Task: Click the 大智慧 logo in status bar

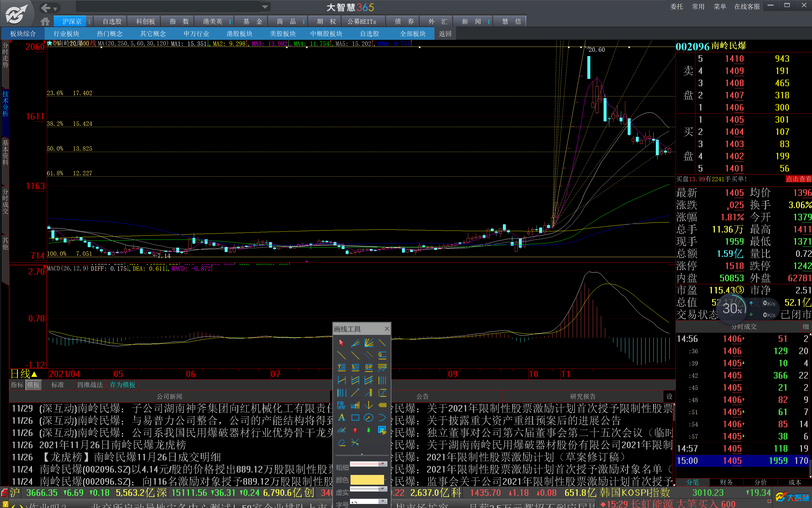Action: (x=793, y=497)
